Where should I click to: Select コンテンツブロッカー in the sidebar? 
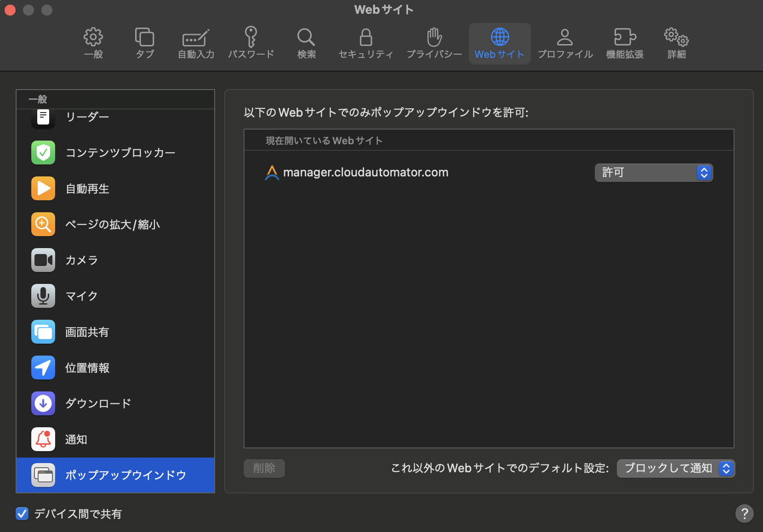pyautogui.click(x=43, y=153)
